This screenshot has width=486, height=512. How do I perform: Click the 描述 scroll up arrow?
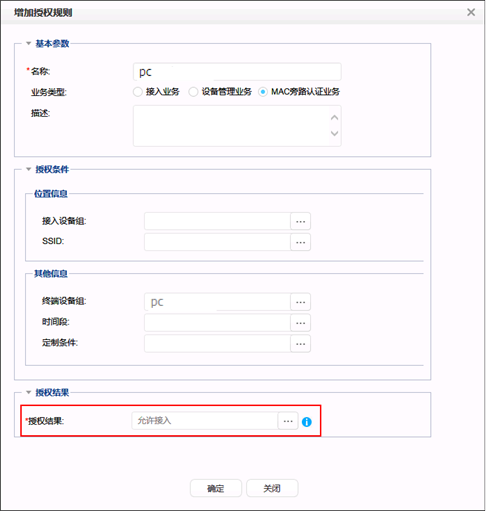click(x=334, y=118)
